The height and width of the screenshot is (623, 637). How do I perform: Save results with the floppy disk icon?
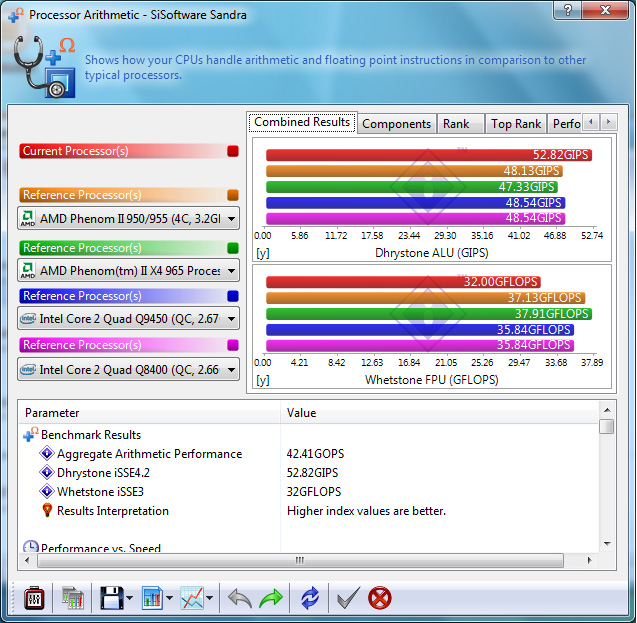[x=112, y=598]
